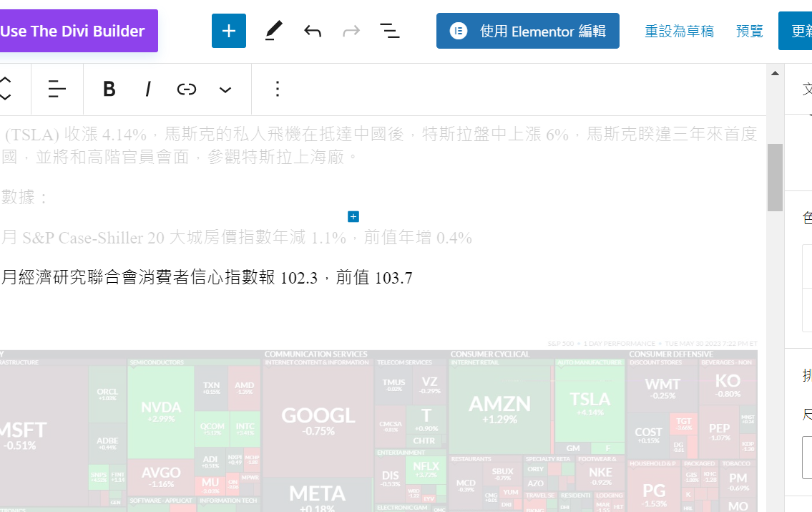Click the 消費者信心指數 paragraph text
This screenshot has height=512, width=812.
[207, 278]
